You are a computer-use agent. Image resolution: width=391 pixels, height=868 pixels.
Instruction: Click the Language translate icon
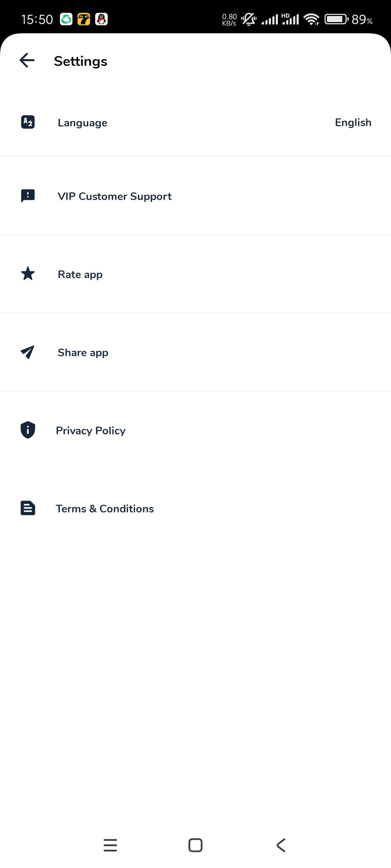click(28, 122)
